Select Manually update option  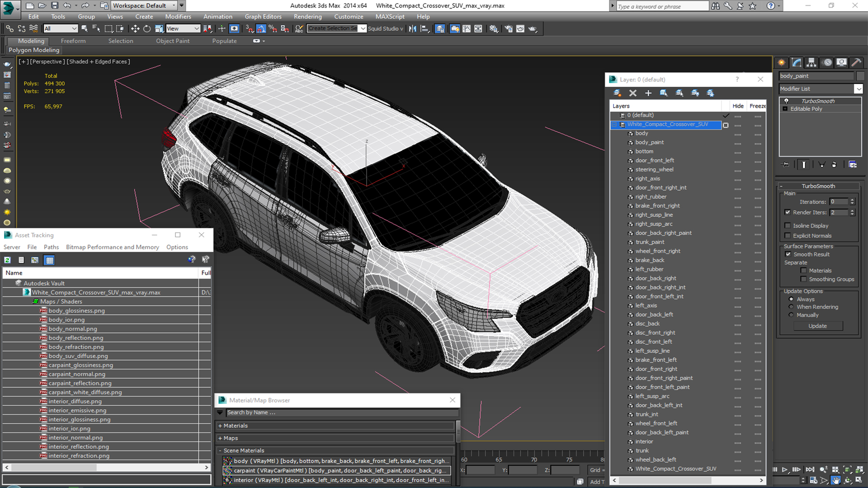(791, 315)
